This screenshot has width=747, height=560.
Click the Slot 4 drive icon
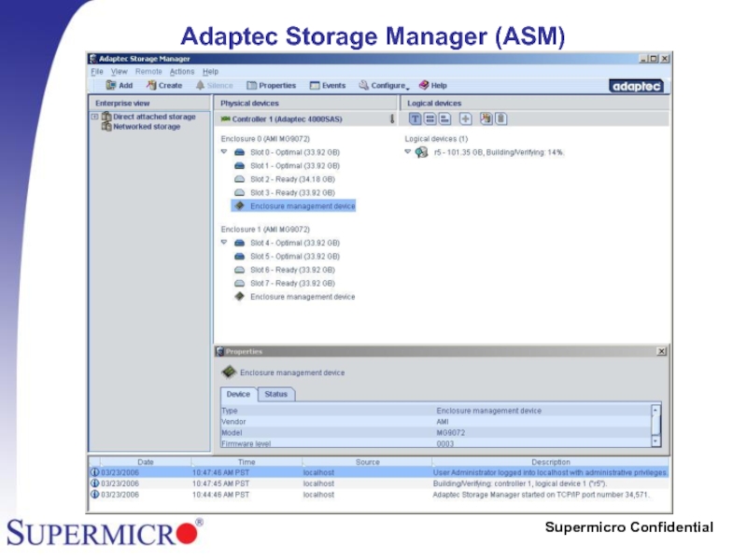tap(240, 243)
